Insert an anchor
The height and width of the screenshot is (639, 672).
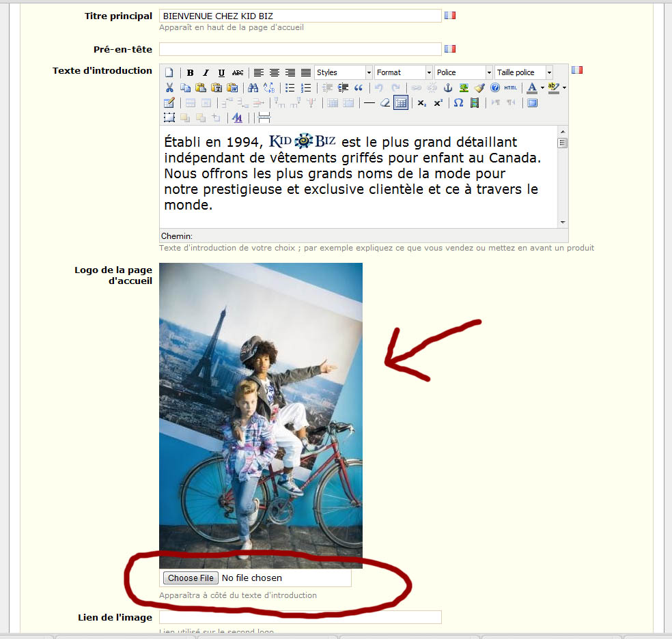point(448,88)
